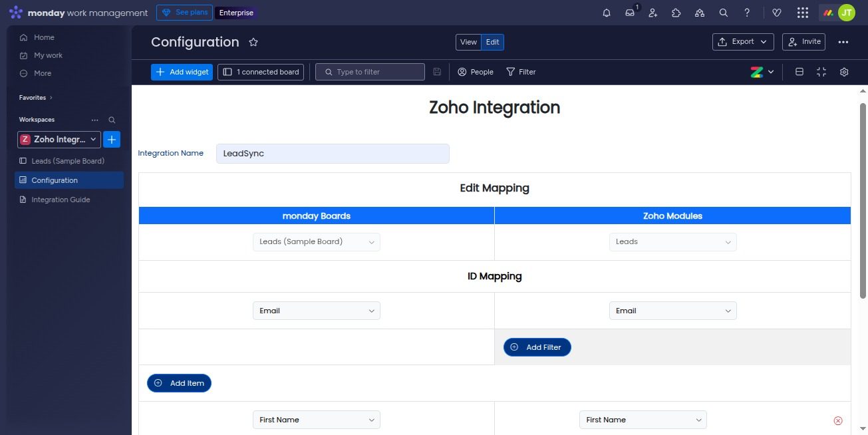Expand the Favorites section
Image resolution: width=868 pixels, height=435 pixels.
pyautogui.click(x=36, y=98)
